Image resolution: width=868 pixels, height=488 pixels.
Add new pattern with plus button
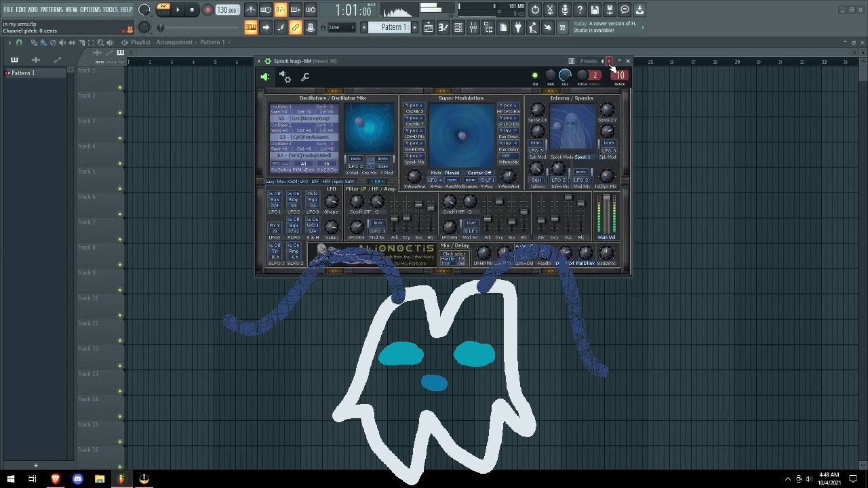(x=414, y=27)
